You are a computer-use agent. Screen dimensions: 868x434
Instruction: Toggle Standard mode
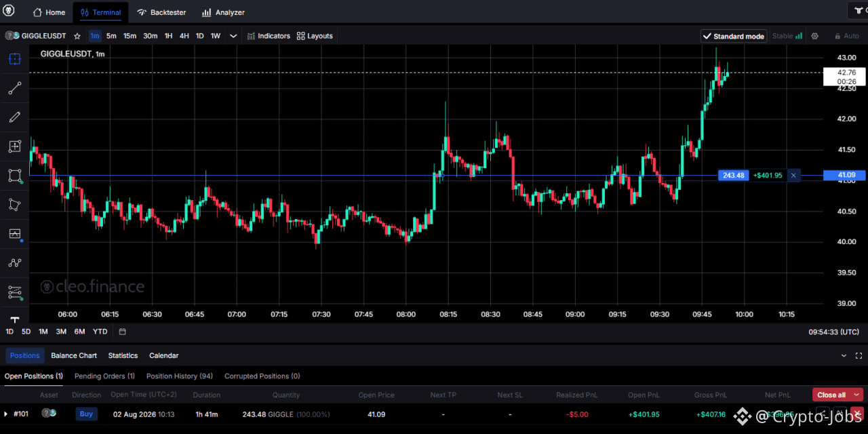tap(733, 36)
